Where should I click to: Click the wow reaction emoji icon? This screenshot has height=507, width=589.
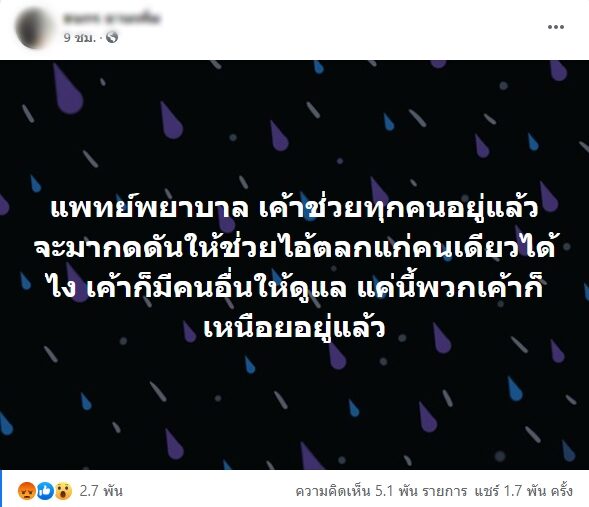63,490
